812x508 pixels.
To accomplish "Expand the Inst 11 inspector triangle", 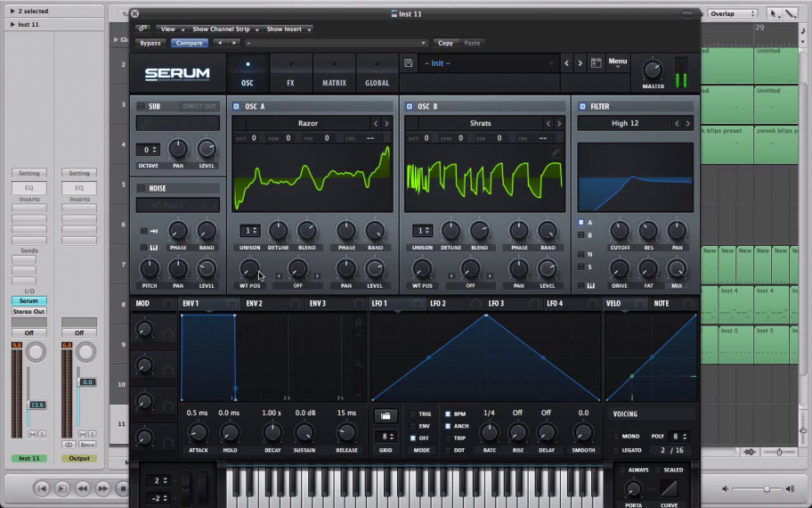I will (x=12, y=24).
